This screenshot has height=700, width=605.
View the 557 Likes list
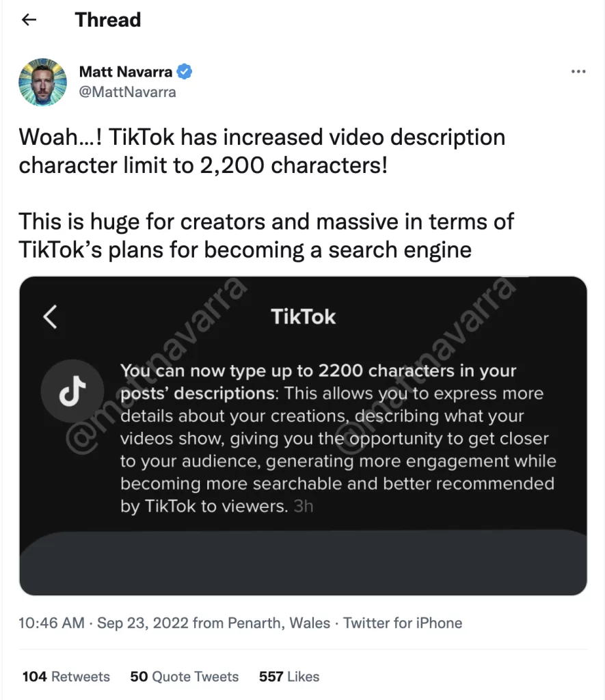(289, 676)
